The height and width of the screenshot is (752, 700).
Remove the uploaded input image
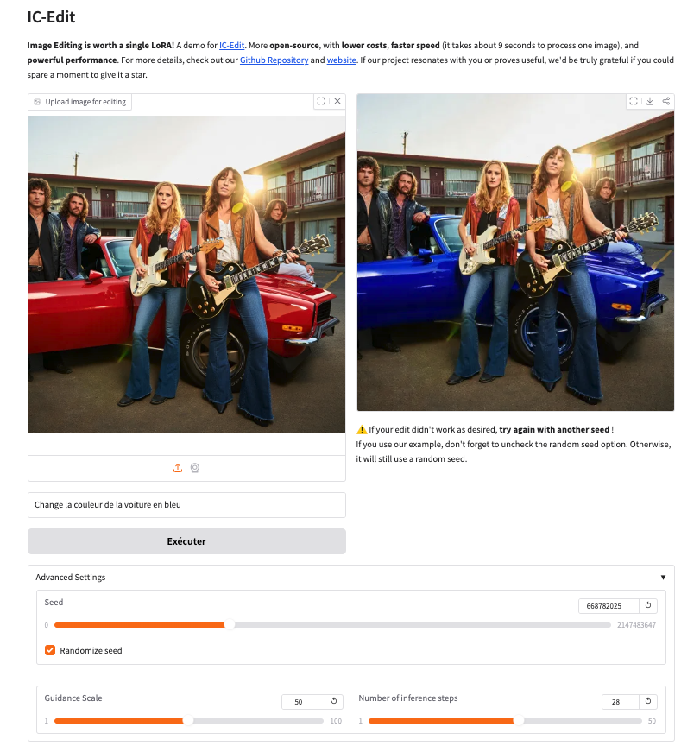click(337, 101)
